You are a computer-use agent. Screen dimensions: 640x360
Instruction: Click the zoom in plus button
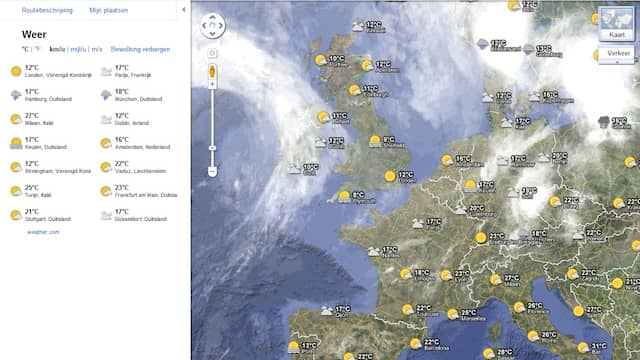pyautogui.click(x=212, y=84)
